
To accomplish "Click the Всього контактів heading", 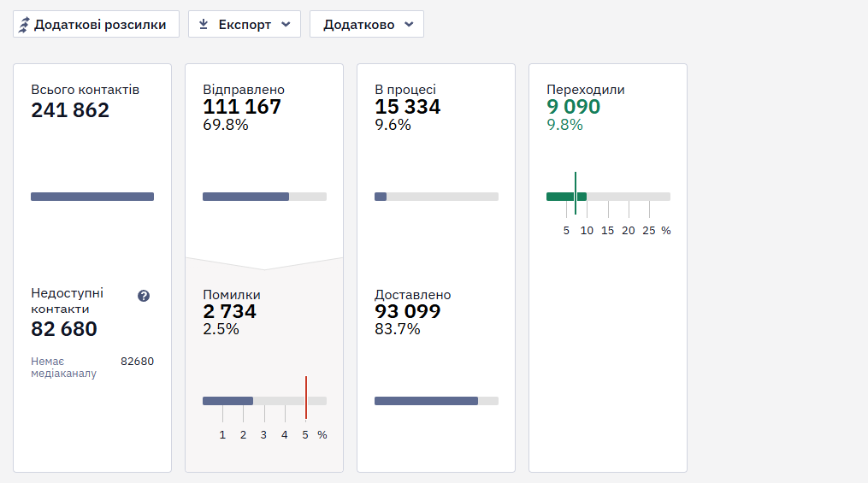I will 86,90.
